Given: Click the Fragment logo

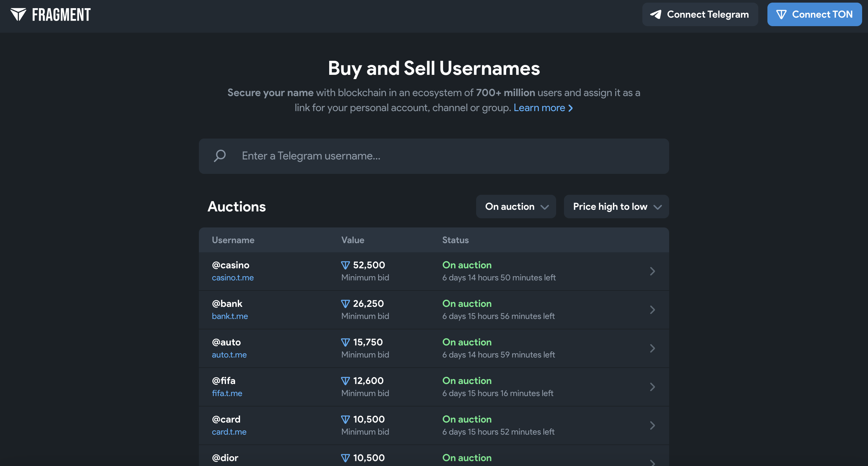Looking at the screenshot, I should pos(51,14).
